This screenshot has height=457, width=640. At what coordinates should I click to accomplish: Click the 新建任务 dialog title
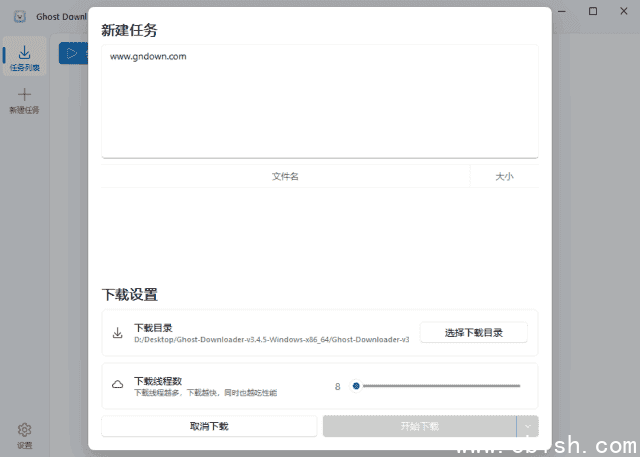129,30
